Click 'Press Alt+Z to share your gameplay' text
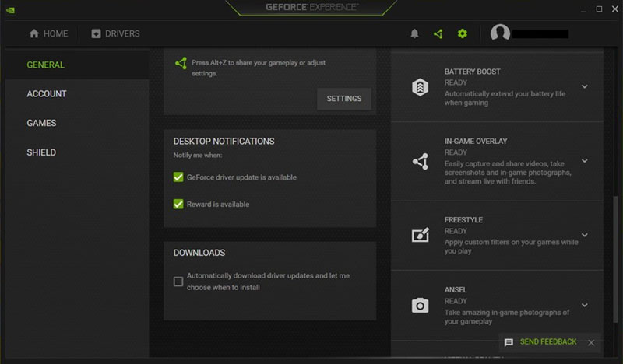Screen dimensions: 623x364 (x=259, y=68)
